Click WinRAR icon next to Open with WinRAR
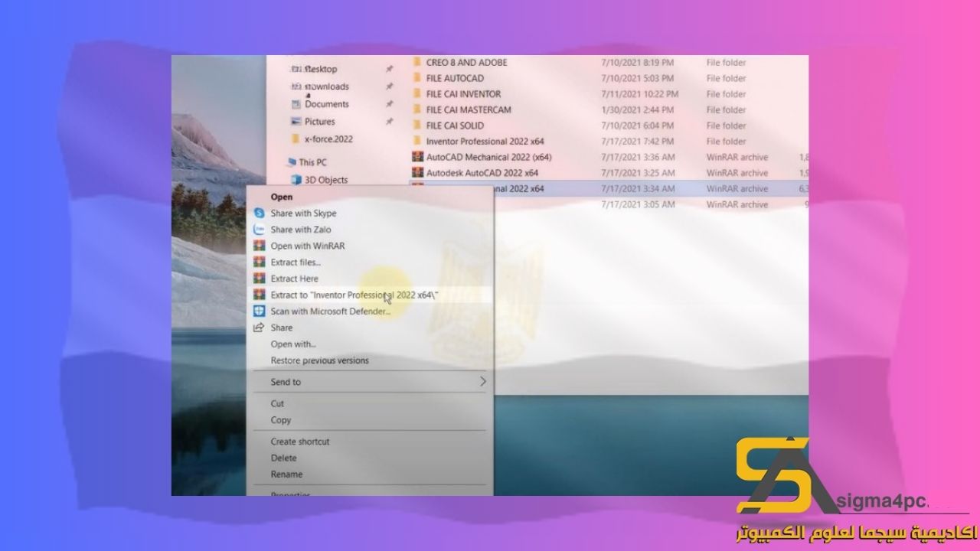 coord(259,246)
